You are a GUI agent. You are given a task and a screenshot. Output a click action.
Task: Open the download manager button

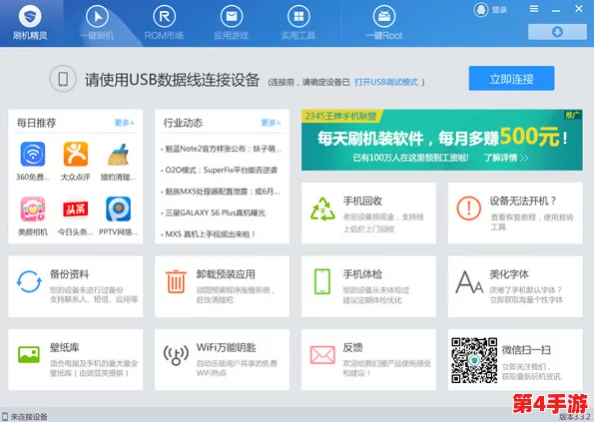click(x=557, y=32)
